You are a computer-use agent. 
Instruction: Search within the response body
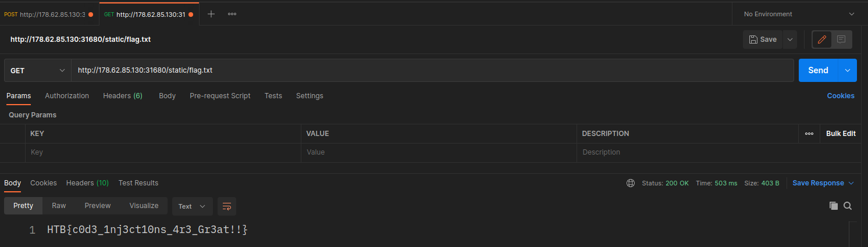[848, 206]
